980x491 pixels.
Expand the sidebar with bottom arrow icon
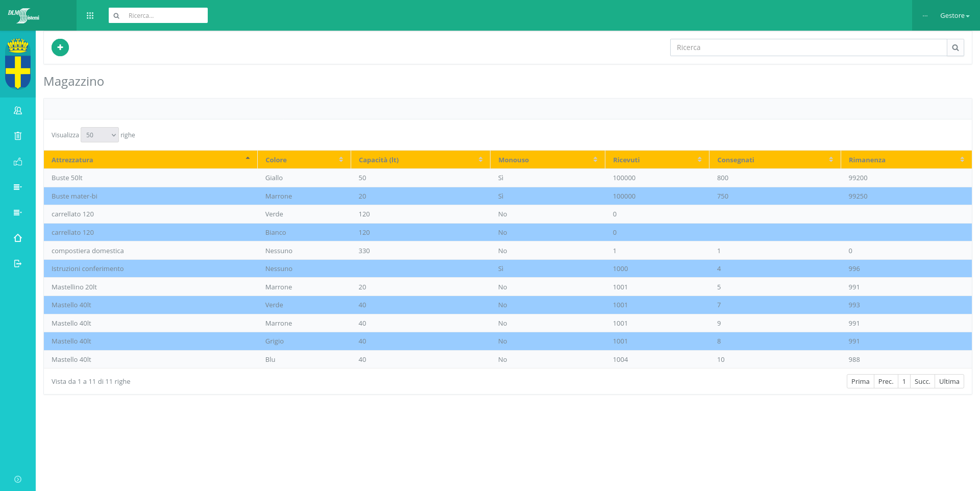[18, 479]
